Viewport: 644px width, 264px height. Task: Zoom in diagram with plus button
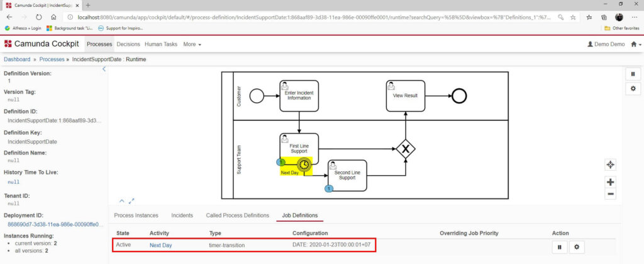tap(610, 182)
